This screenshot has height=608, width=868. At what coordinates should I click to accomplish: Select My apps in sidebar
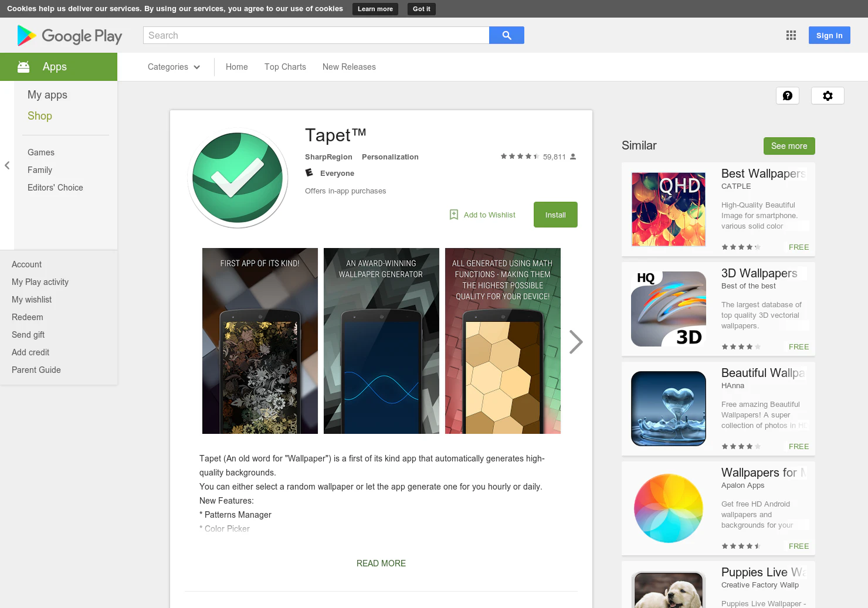pos(48,95)
